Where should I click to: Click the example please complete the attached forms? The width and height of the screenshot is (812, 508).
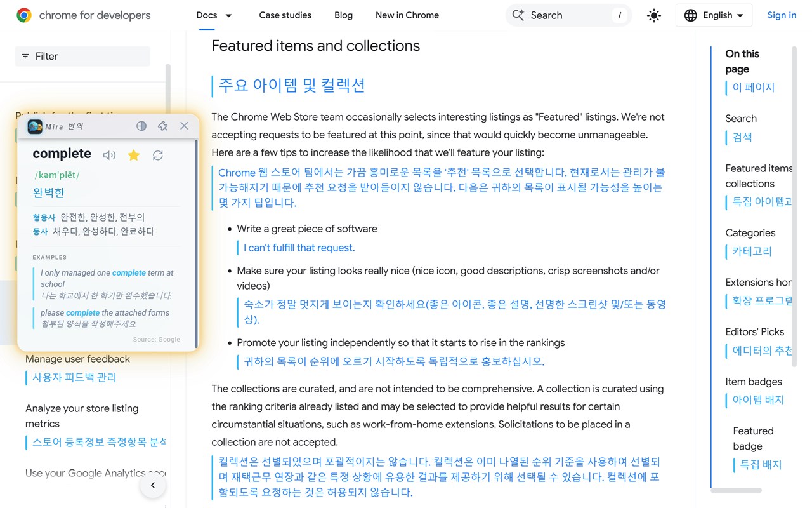click(105, 313)
